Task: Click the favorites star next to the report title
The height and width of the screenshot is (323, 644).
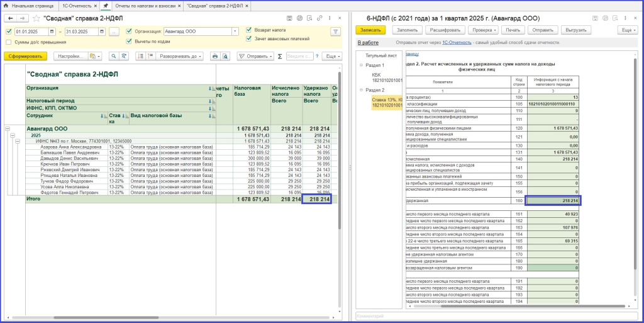Action: point(36,18)
